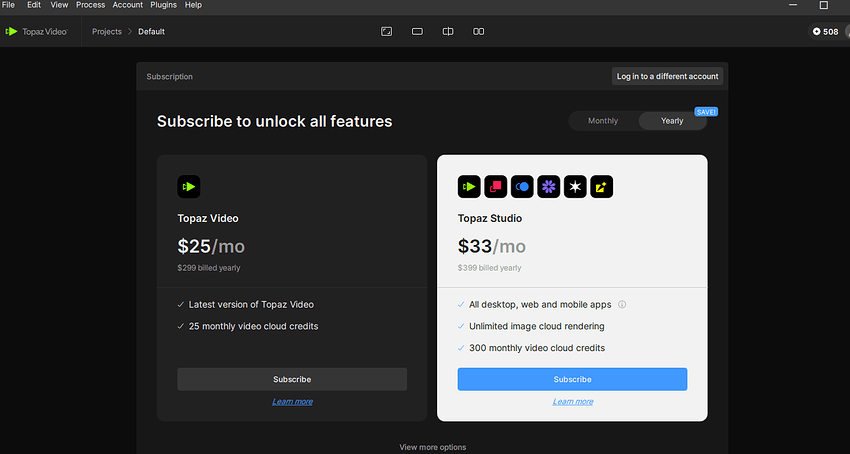Click the info icon beside 'All desktop, web and mobile apps'
Screen dimensions: 850x454
[x=622, y=304]
